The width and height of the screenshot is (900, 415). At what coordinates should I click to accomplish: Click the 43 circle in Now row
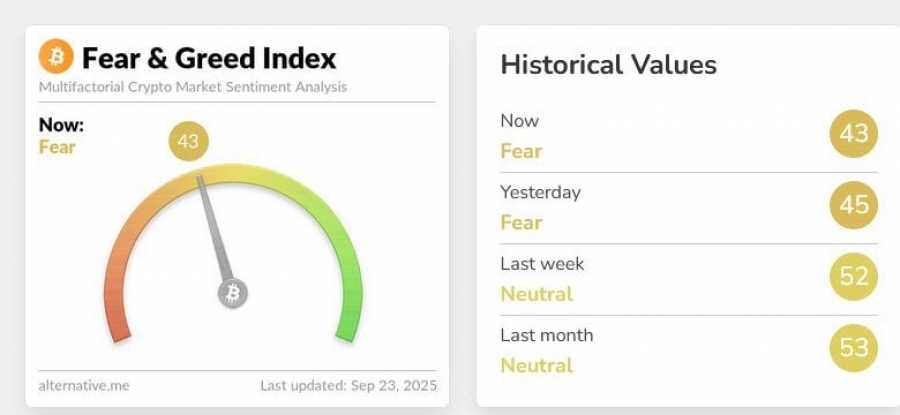[x=853, y=134]
